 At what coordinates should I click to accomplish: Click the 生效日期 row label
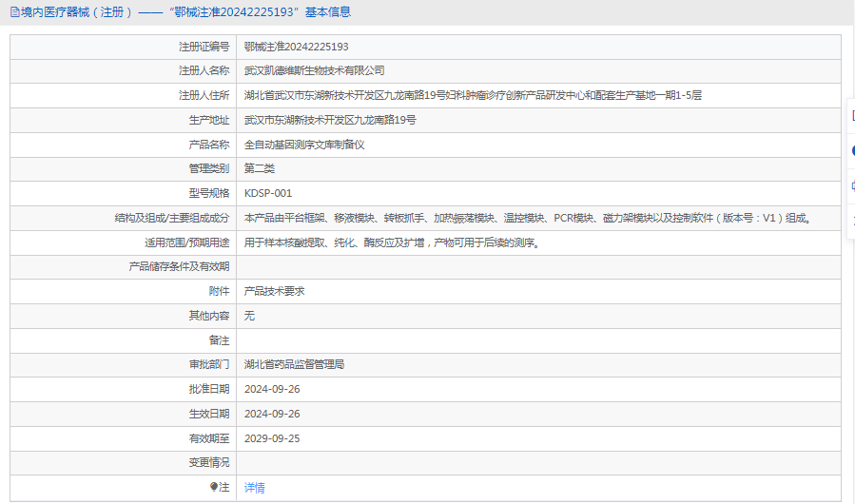(209, 414)
